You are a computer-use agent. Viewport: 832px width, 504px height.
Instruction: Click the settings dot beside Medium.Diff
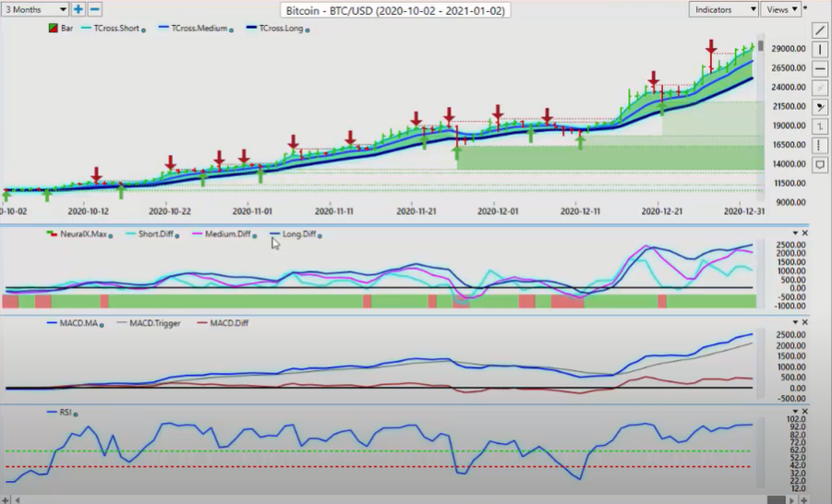pyautogui.click(x=255, y=236)
